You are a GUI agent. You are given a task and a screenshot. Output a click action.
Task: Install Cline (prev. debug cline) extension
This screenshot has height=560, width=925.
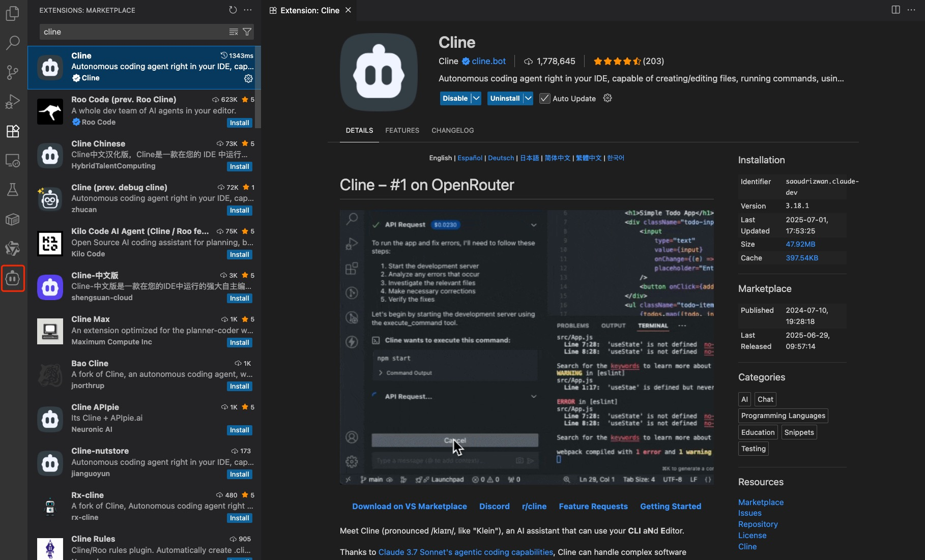239,210
